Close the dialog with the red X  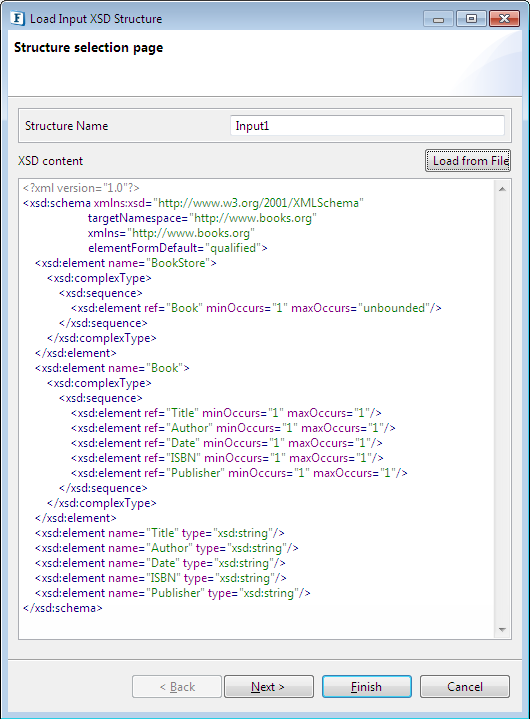pos(504,19)
